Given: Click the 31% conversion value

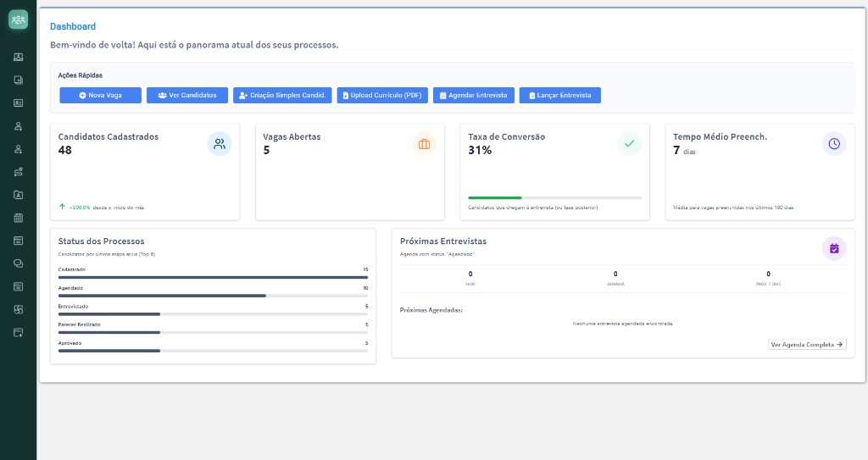Looking at the screenshot, I should click(x=480, y=150).
